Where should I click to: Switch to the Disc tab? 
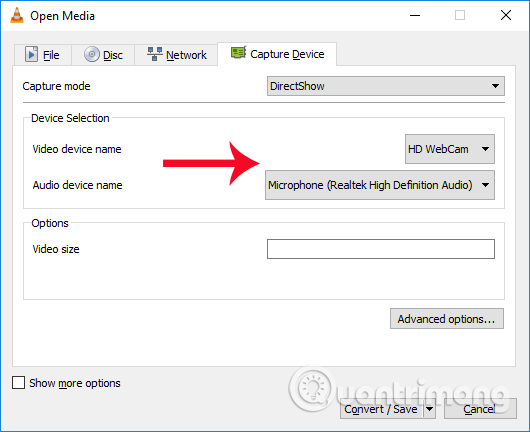(103, 54)
